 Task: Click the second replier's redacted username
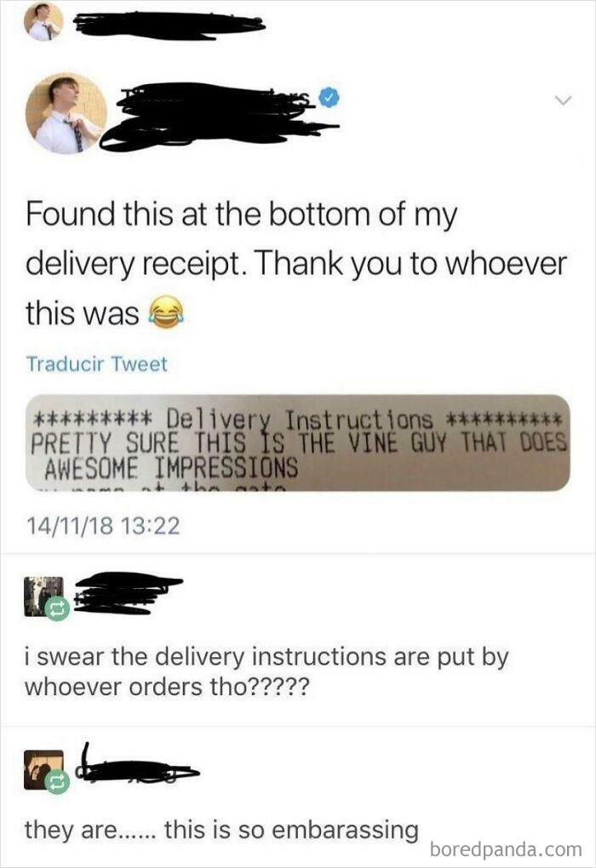click(139, 767)
